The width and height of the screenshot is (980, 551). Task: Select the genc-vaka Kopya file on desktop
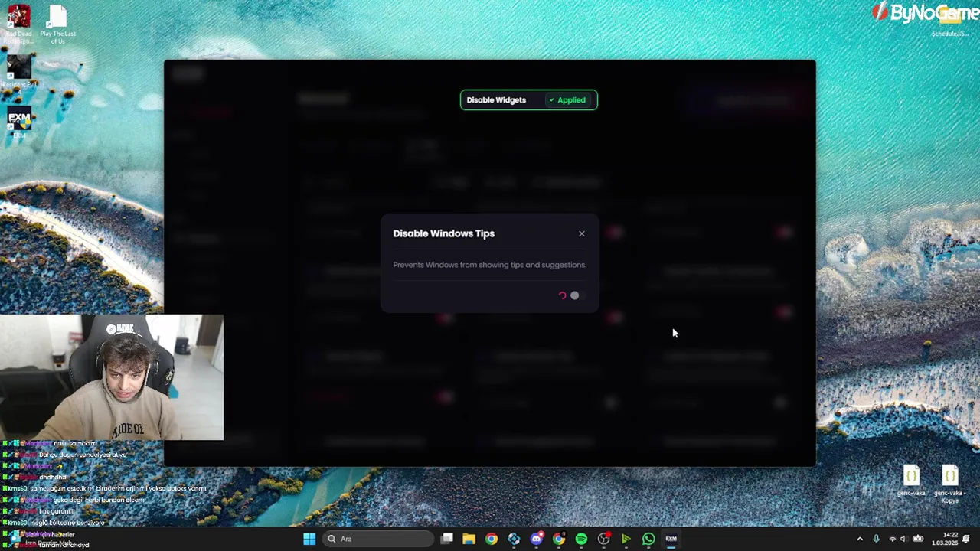949,484
